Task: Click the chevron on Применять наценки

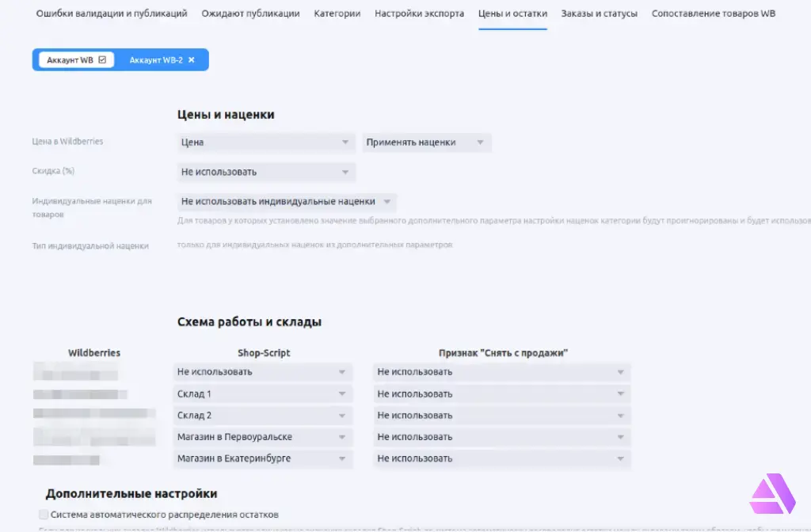Action: (481, 142)
